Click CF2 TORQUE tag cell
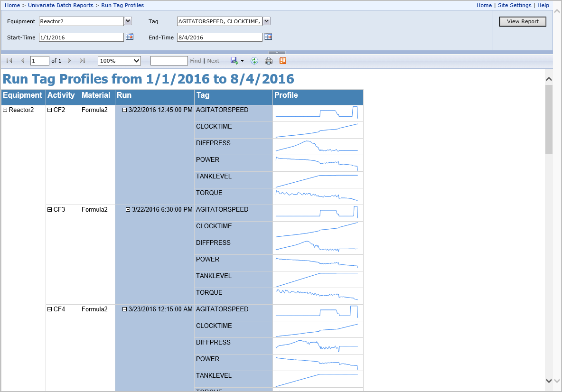The width and height of the screenshot is (562, 392). coord(234,196)
